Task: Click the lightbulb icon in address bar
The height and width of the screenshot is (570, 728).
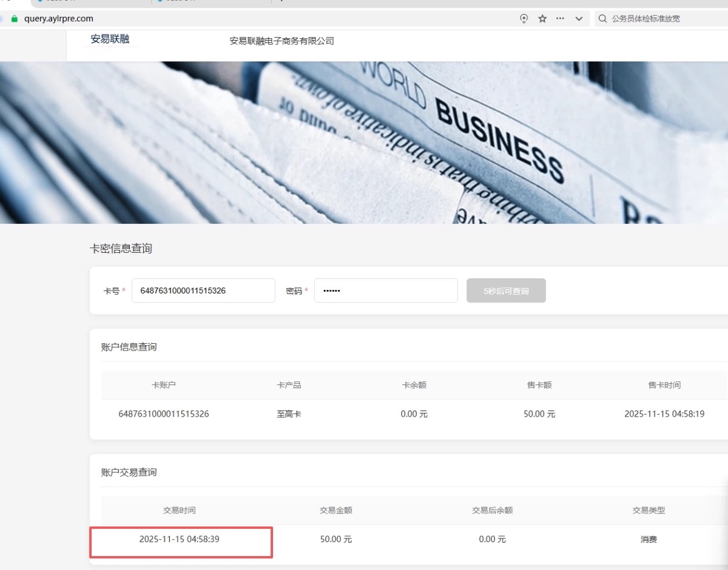Action: click(x=524, y=19)
